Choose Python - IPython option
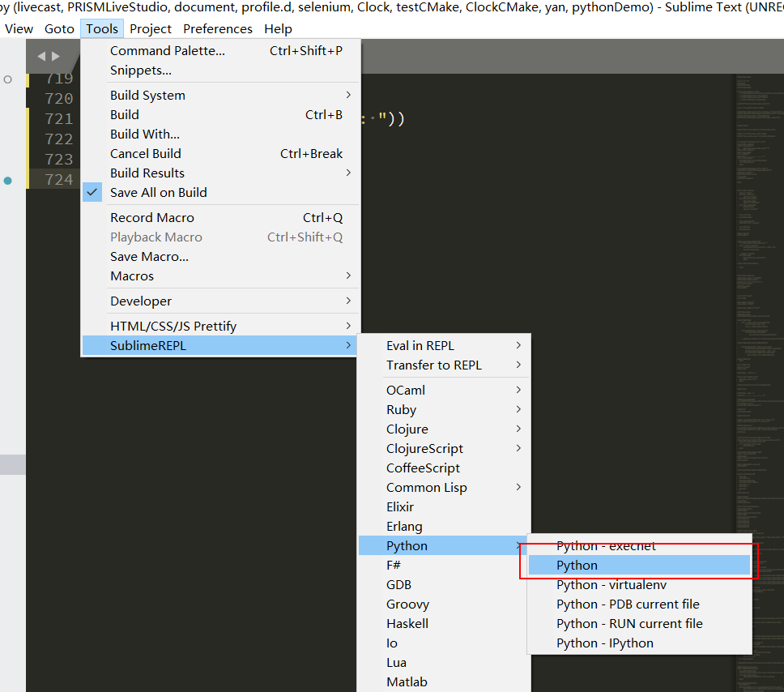 coord(640,643)
